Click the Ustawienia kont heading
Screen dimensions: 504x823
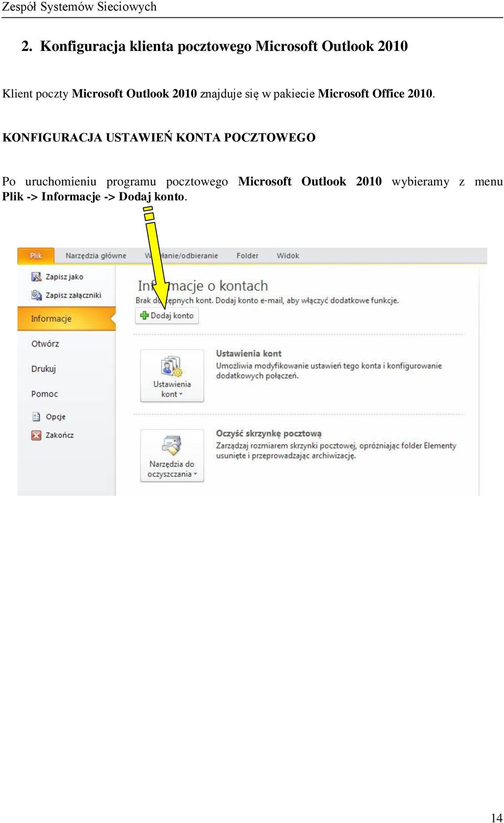pyautogui.click(x=249, y=353)
